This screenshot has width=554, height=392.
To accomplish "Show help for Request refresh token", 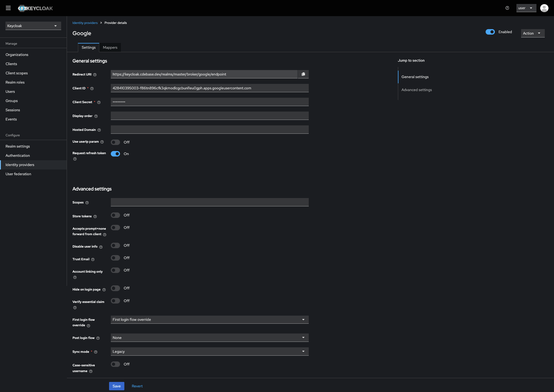I will pyautogui.click(x=75, y=159).
